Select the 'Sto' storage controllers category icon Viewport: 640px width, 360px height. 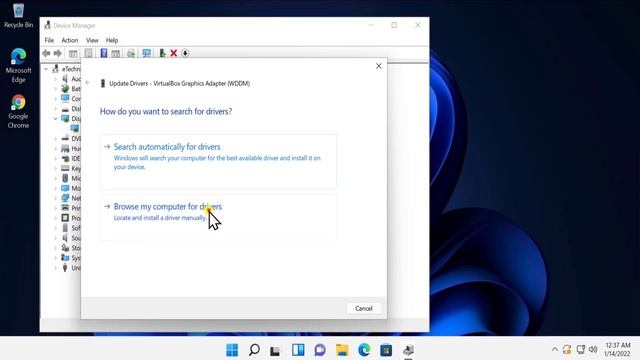tap(65, 248)
